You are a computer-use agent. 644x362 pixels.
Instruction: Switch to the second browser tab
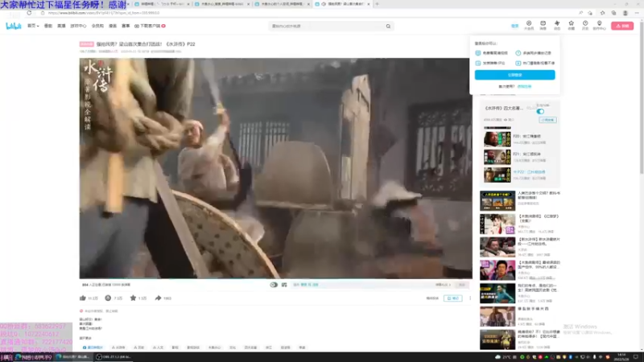tap(222, 4)
